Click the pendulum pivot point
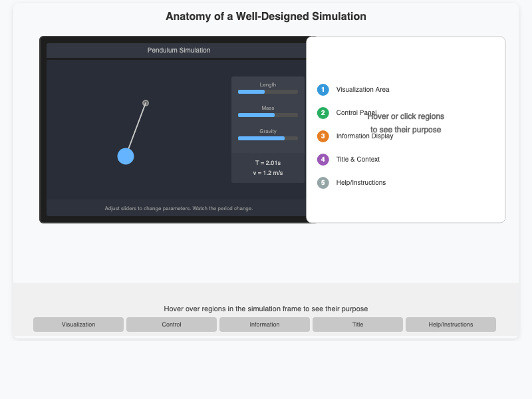This screenshot has height=399, width=532. [146, 103]
